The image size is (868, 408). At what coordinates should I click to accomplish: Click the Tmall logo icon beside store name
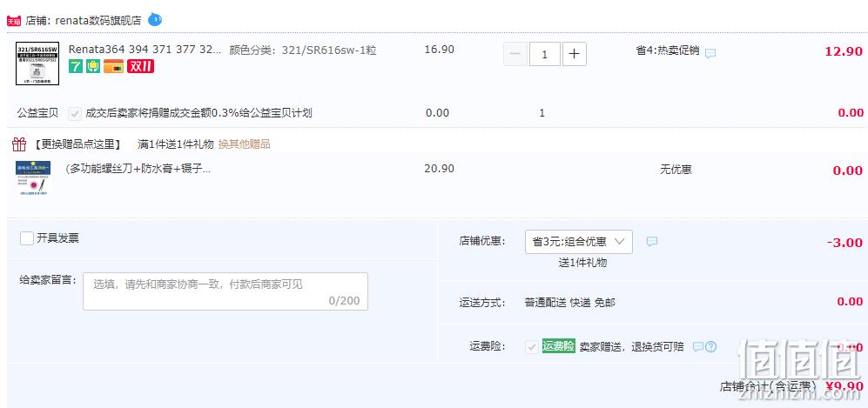coord(13,21)
